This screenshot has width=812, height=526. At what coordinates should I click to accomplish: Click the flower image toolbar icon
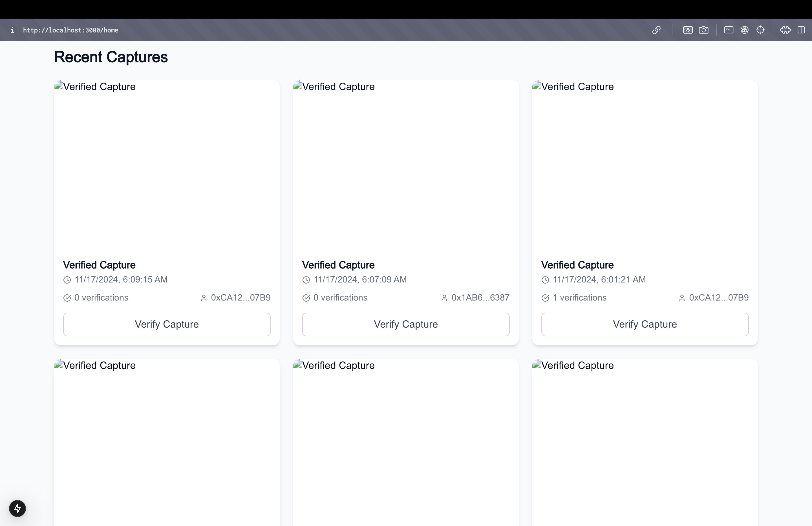click(687, 30)
